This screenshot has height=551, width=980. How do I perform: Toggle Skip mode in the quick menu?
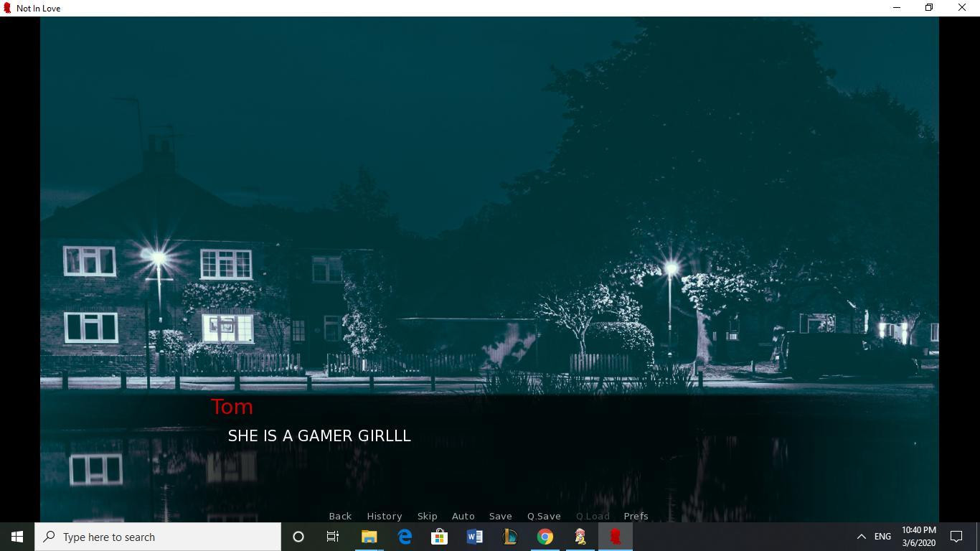[427, 516]
